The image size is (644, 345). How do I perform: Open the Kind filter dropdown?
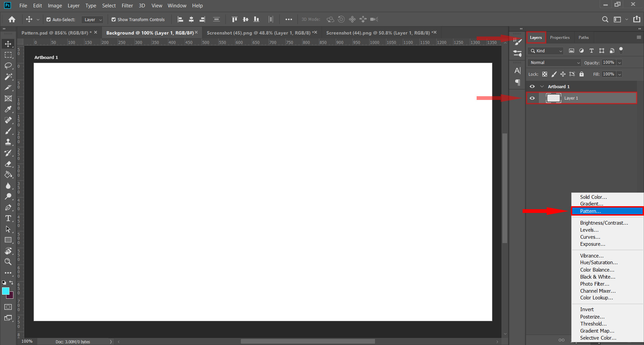tap(546, 51)
